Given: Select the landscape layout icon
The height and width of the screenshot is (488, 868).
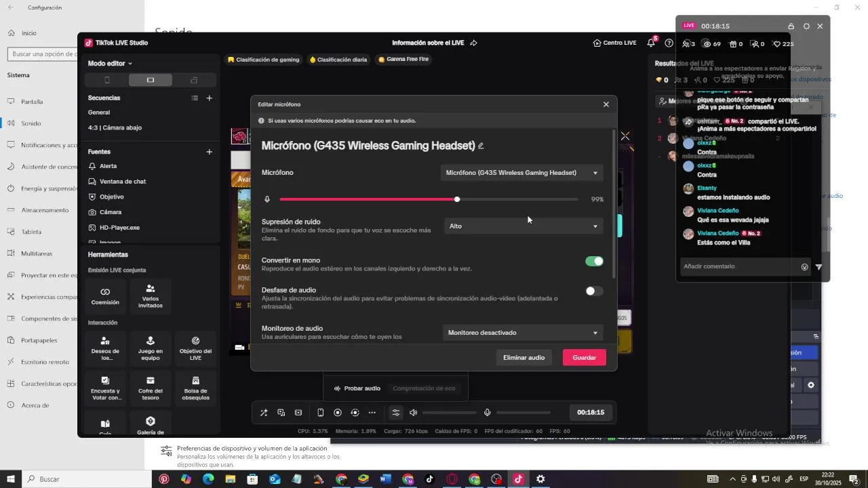Looking at the screenshot, I should [151, 80].
